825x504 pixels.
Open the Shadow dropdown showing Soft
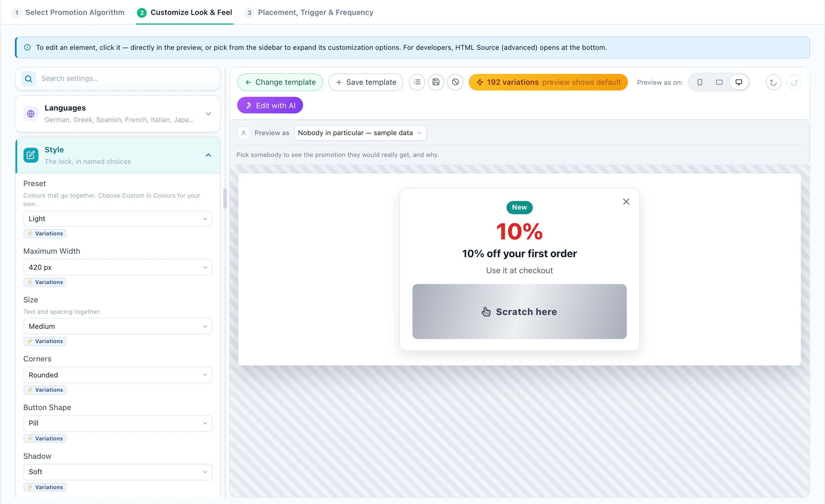pos(118,472)
